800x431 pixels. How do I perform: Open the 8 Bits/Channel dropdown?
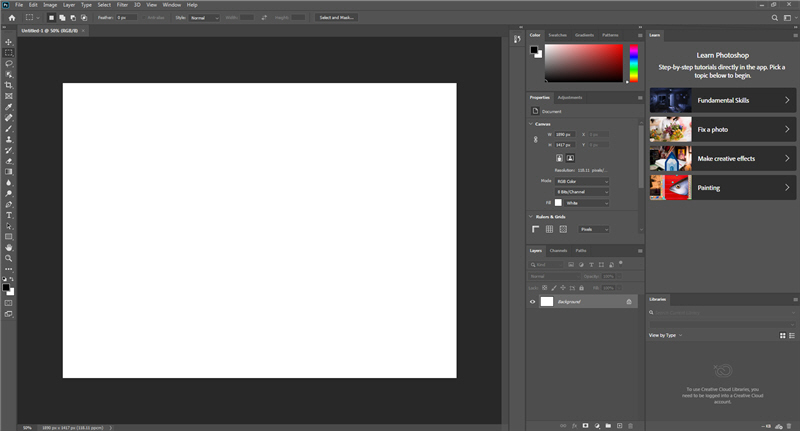[582, 192]
